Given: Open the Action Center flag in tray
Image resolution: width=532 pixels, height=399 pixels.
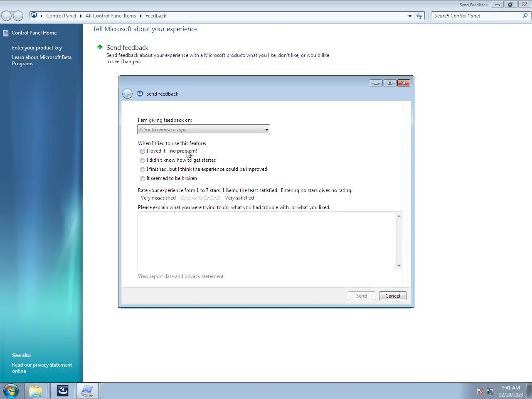Looking at the screenshot, I should coord(480,391).
